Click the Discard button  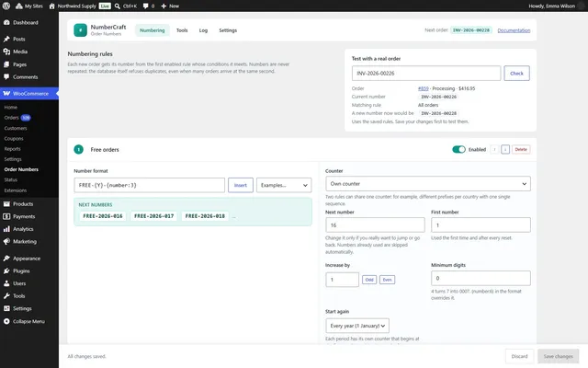[519, 356]
